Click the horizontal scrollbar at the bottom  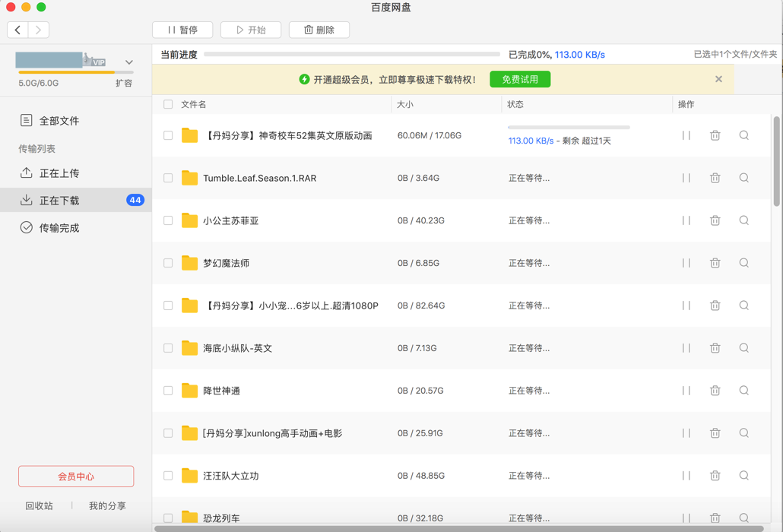coord(459,528)
